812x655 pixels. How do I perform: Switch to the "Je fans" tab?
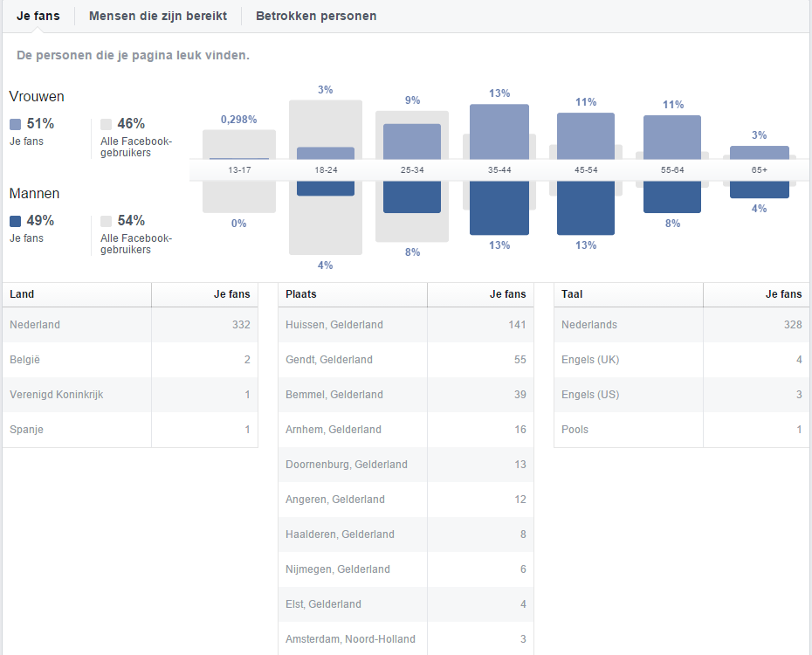38,16
